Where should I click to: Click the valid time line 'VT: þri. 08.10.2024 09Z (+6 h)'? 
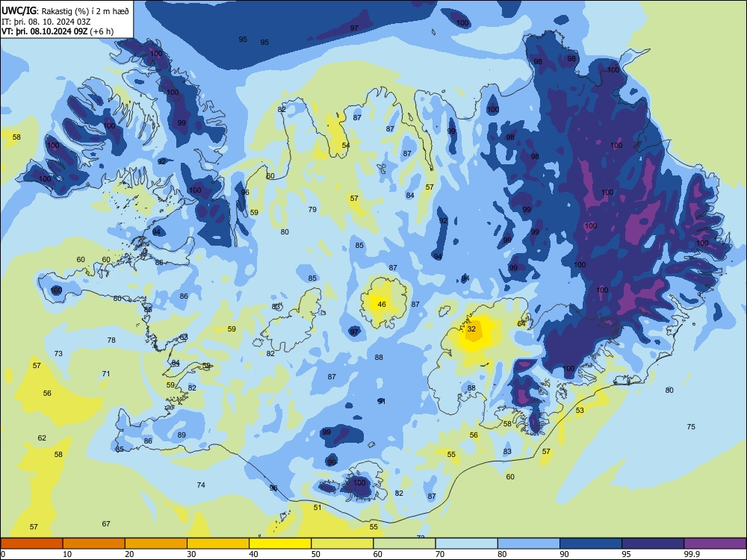pos(58,31)
